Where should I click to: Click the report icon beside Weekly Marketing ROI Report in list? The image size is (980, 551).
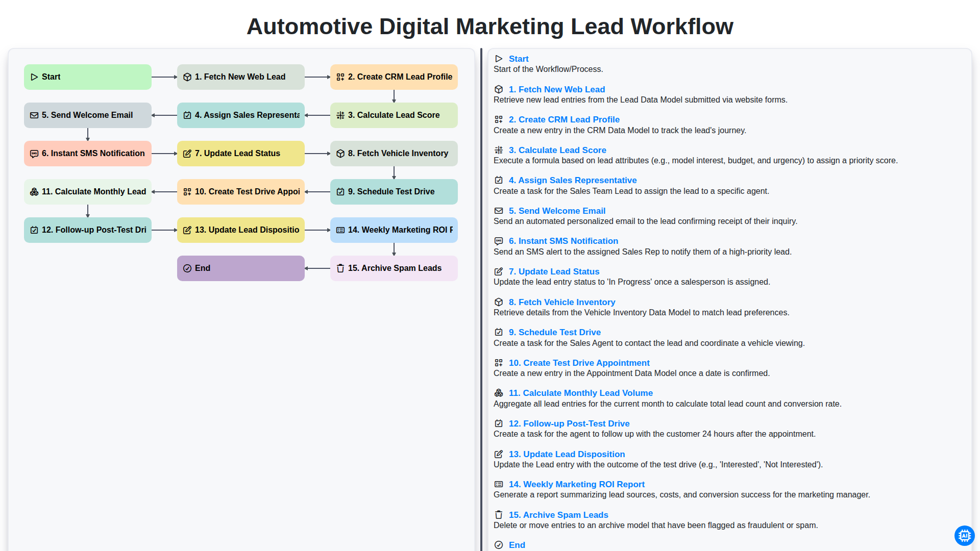(x=499, y=484)
